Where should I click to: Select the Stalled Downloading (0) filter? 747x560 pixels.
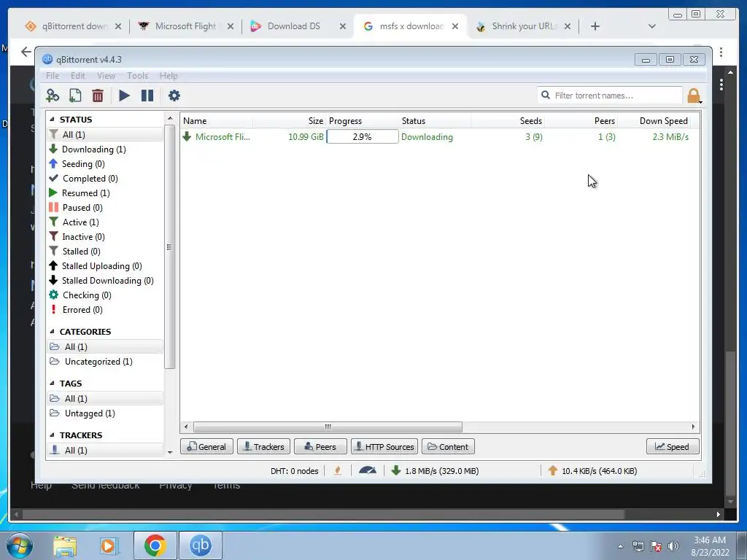[x=107, y=281]
